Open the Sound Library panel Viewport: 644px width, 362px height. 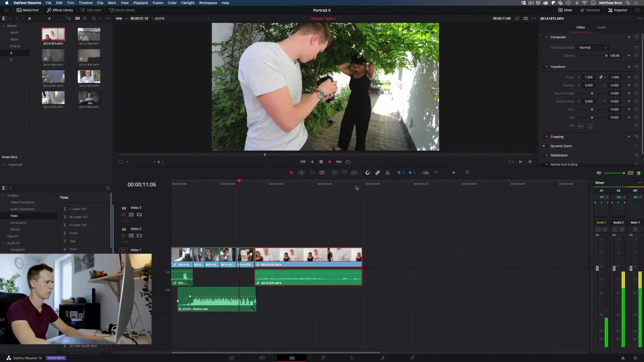point(122,10)
